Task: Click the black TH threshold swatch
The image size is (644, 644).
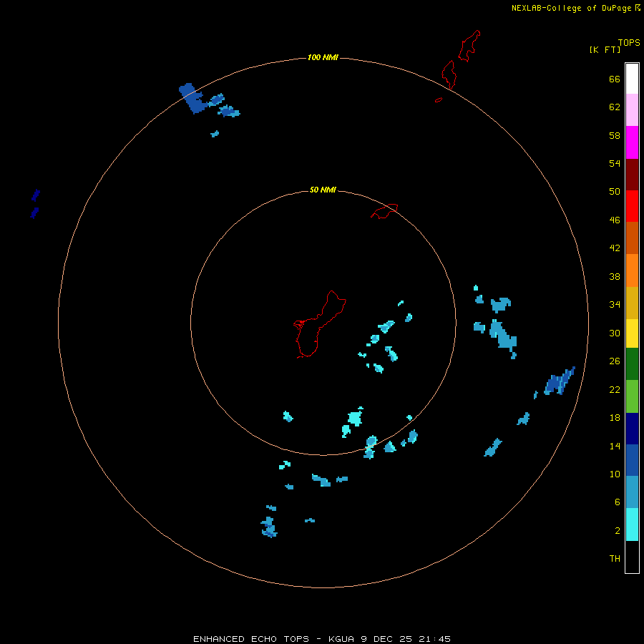Action: 632,557
